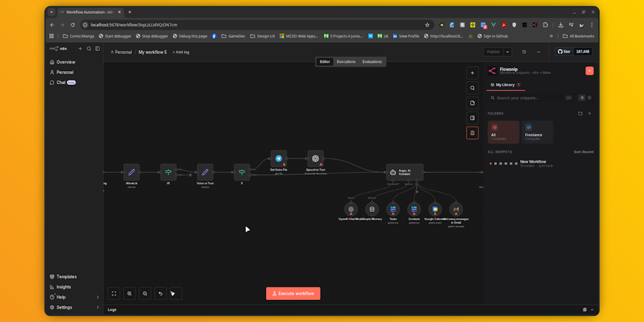Click the reset zoom undo button
The width and height of the screenshot is (644, 322).
(160, 293)
